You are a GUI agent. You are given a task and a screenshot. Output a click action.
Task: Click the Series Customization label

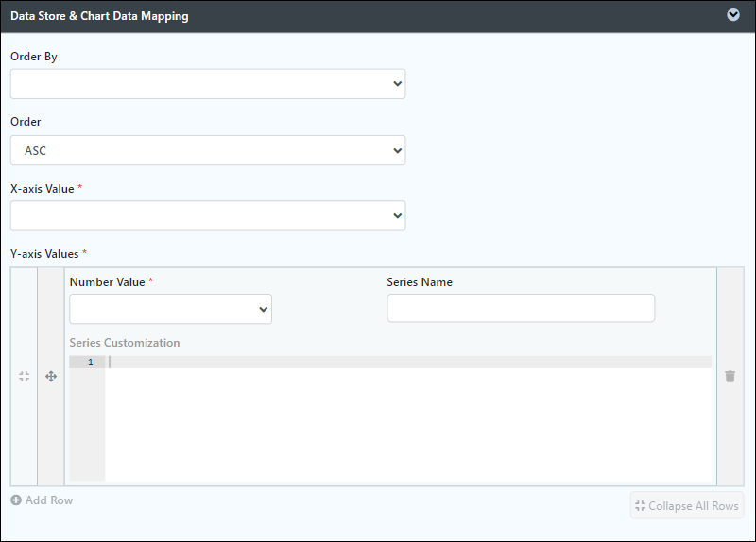(125, 343)
